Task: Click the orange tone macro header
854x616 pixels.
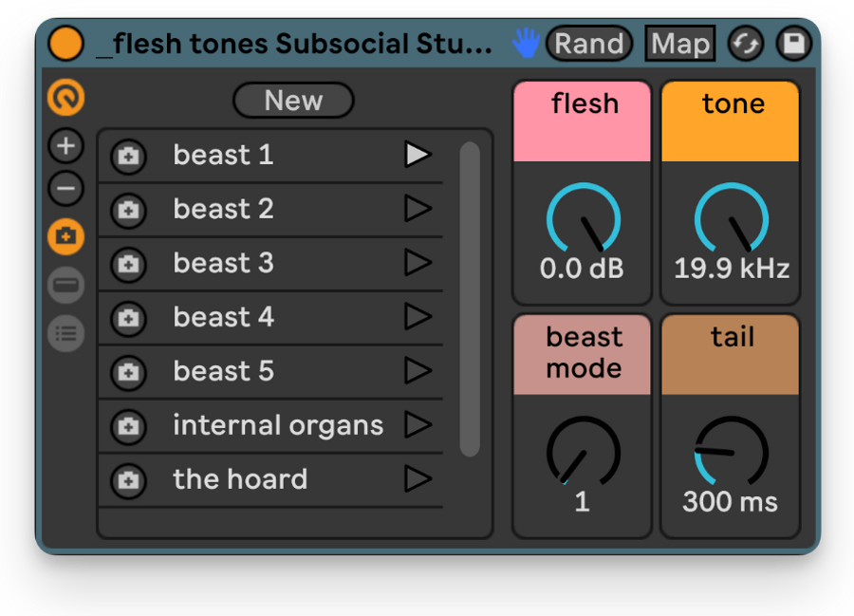Action: click(x=731, y=122)
